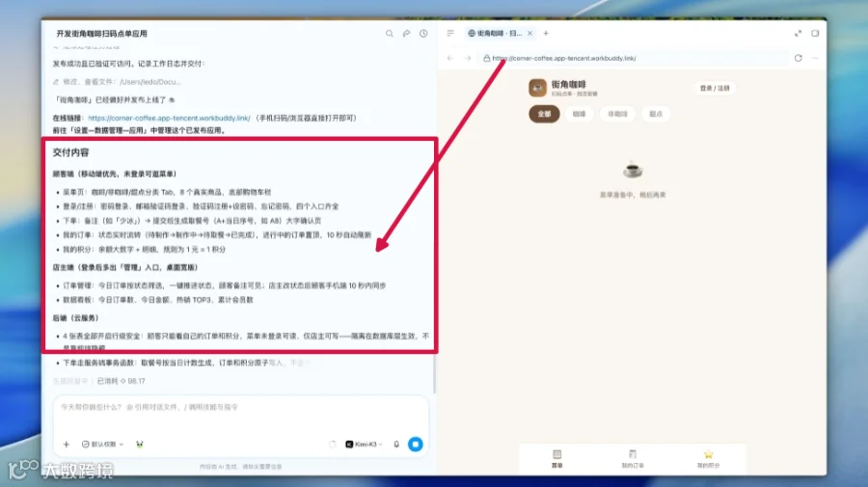The height and width of the screenshot is (487, 868).
Task: Open the corner-coffee link in chat
Action: (x=169, y=118)
